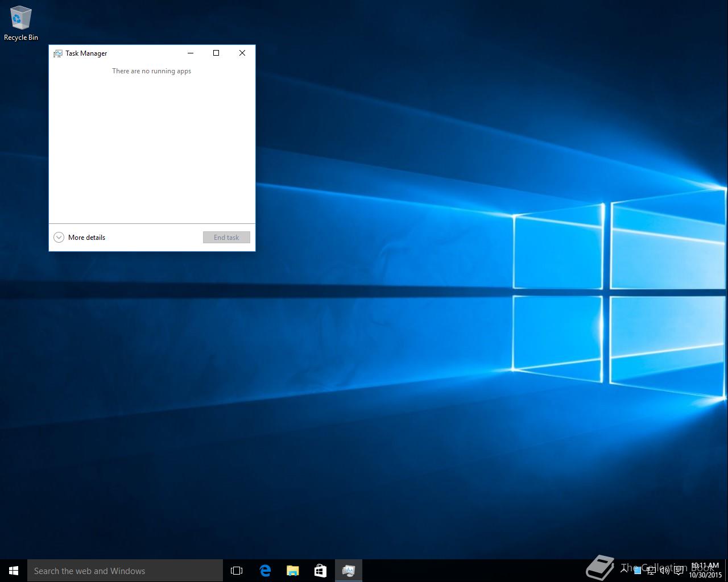Open File Explorer from the taskbar
Screen dimensions: 728x582
[x=293, y=571]
